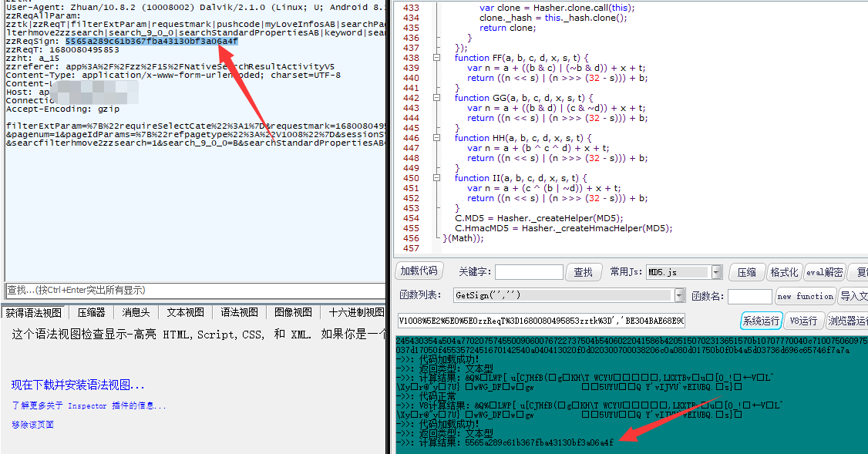Click the zzReqT: 1680080495853 line
The width and height of the screenshot is (868, 454).
62,50
